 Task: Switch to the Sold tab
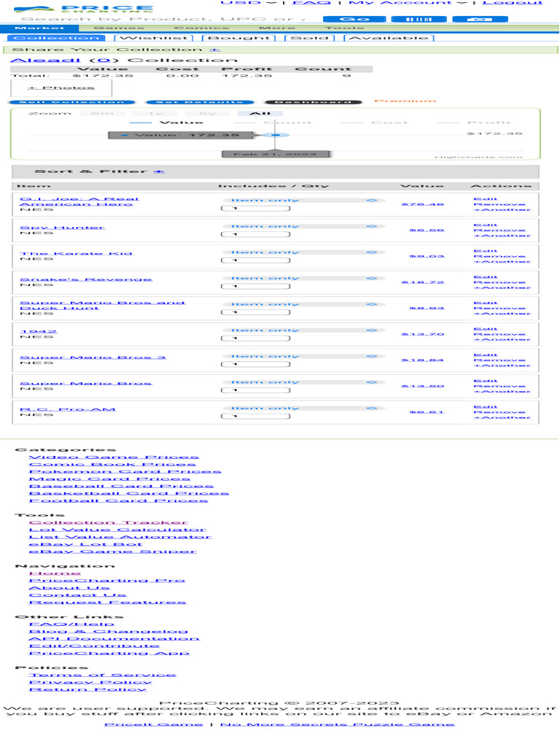[309, 38]
